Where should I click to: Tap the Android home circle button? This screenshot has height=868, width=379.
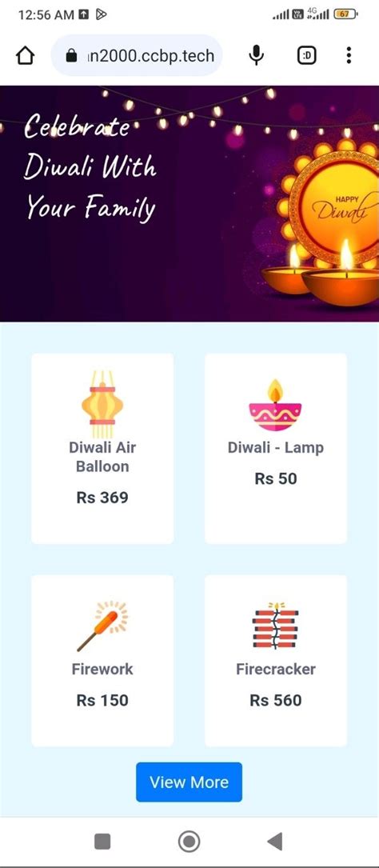click(189, 842)
